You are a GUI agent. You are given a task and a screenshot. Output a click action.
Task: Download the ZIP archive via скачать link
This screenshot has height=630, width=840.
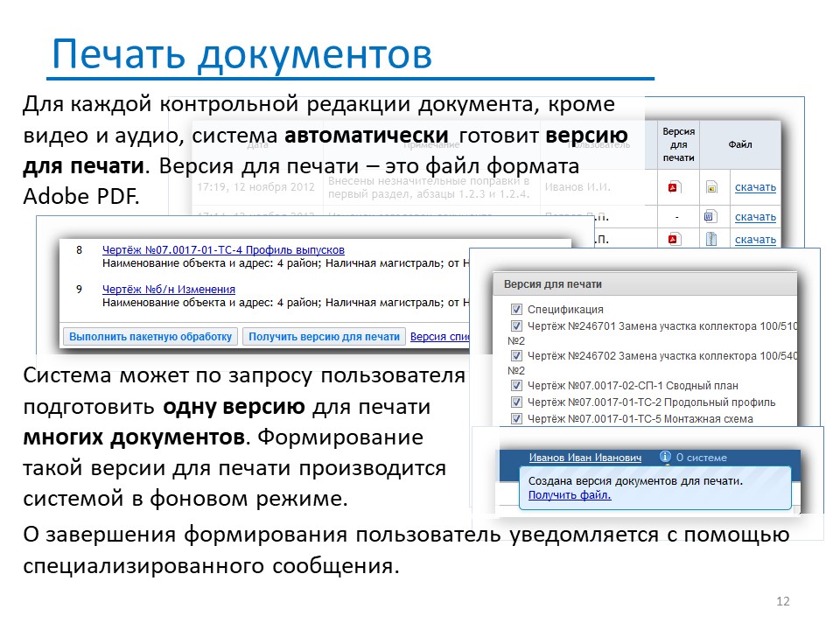(x=755, y=240)
